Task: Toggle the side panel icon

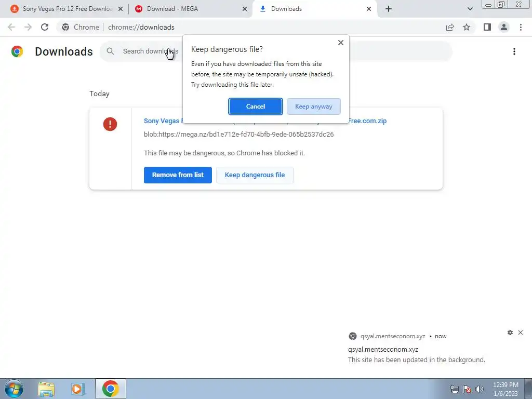Action: 487,27
